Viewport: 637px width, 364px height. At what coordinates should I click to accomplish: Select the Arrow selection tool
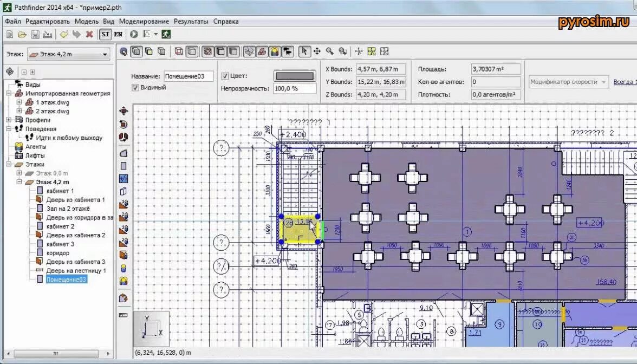[x=304, y=51]
